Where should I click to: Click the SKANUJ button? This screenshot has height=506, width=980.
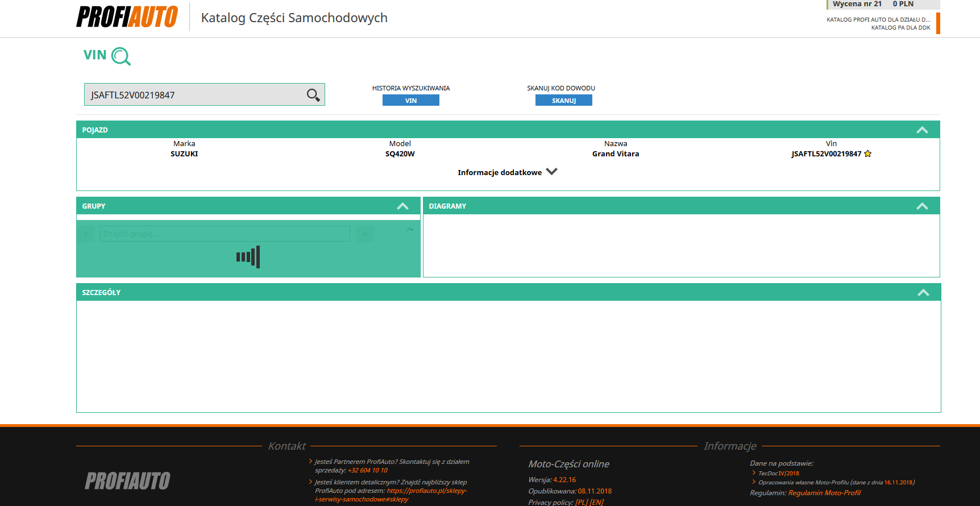563,100
